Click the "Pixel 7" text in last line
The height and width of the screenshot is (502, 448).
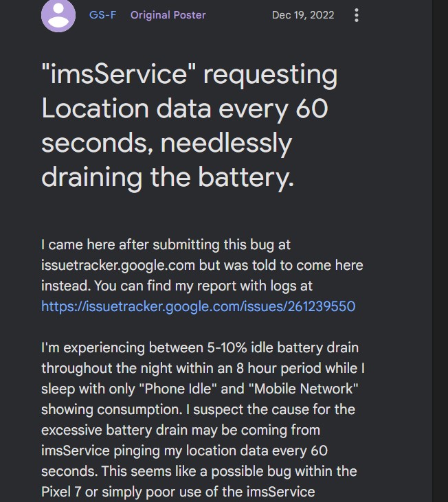pyautogui.click(x=61, y=492)
